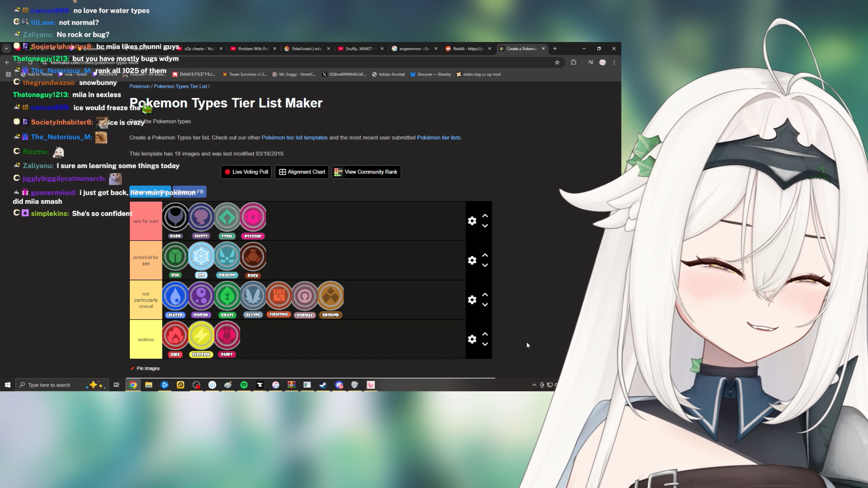Open settings gear for 'potential for sex' tier

(x=472, y=260)
